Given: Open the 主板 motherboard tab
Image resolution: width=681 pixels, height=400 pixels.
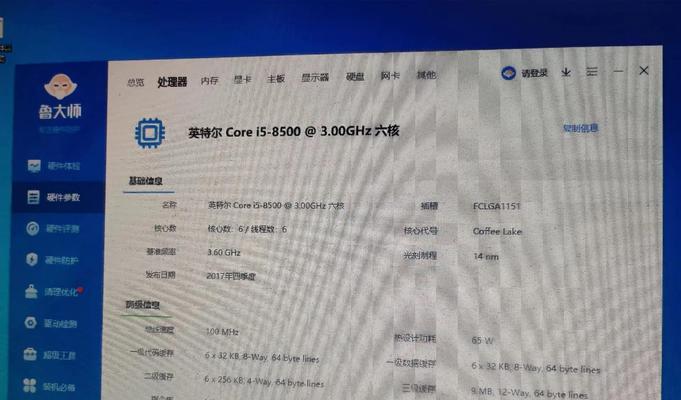Looking at the screenshot, I should [x=276, y=79].
